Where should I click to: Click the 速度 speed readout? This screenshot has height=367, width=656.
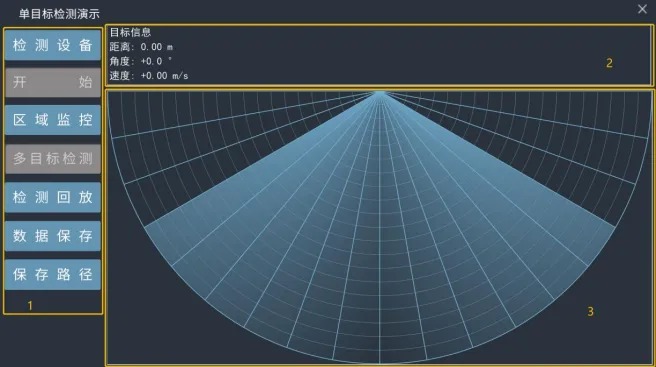(x=149, y=76)
